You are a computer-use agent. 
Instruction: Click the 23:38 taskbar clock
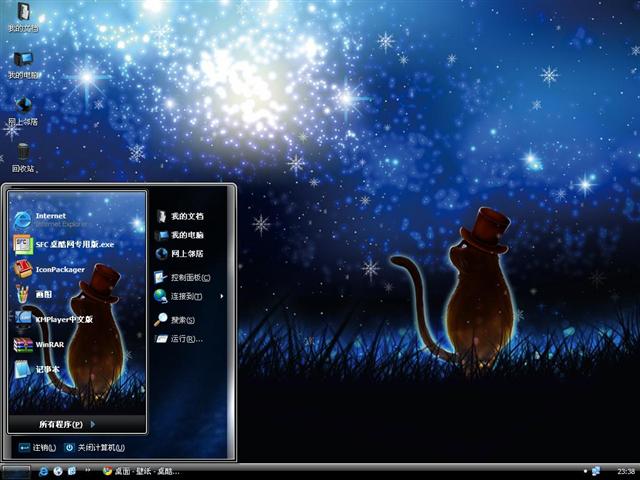pos(626,471)
